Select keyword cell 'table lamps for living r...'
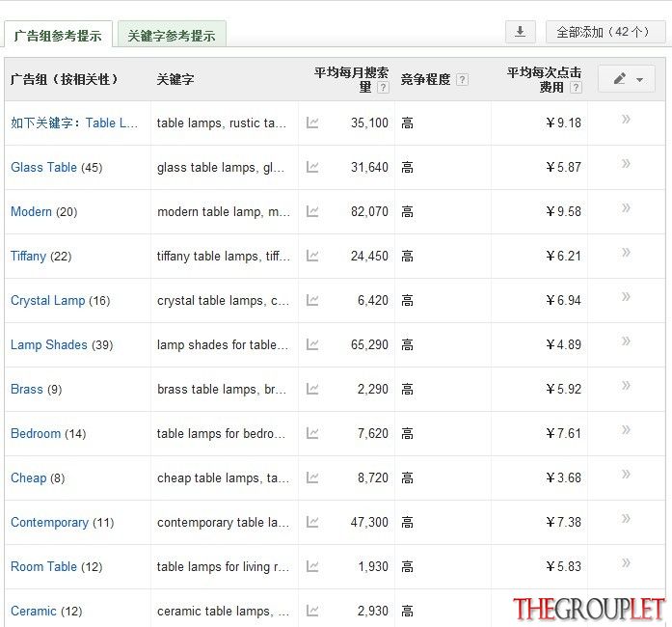The height and width of the screenshot is (627, 672). click(223, 566)
